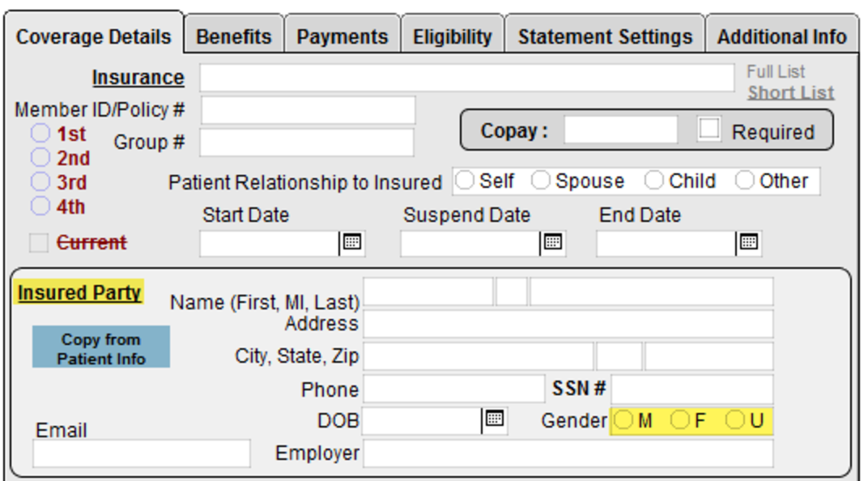Click the Insurance heading link

click(x=138, y=78)
